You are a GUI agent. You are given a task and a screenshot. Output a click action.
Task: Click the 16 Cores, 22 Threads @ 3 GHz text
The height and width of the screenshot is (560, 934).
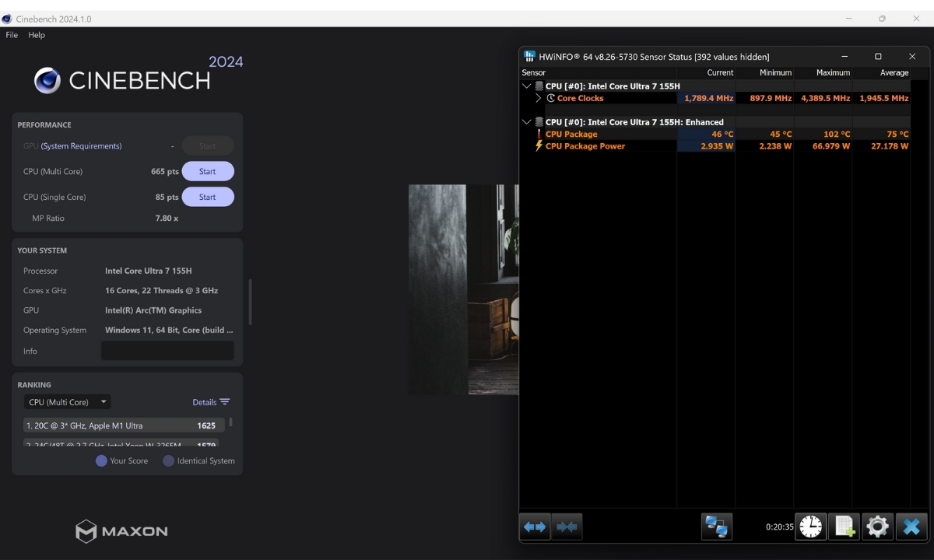161,291
